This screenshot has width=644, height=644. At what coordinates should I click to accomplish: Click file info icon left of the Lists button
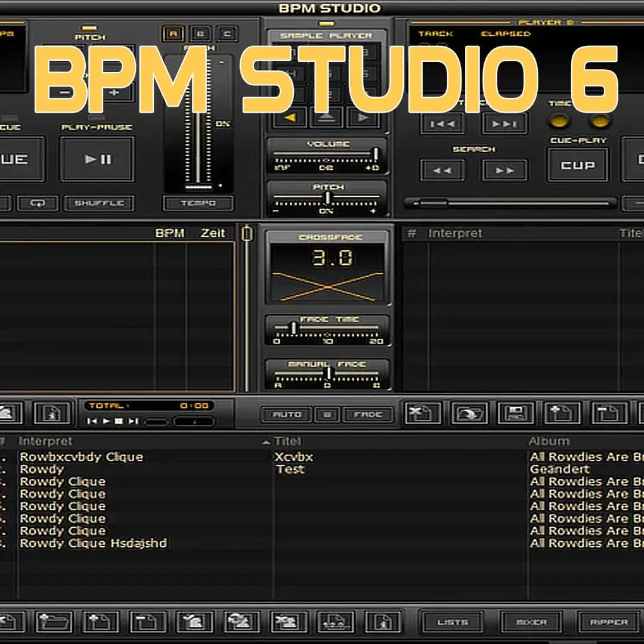coord(382,622)
